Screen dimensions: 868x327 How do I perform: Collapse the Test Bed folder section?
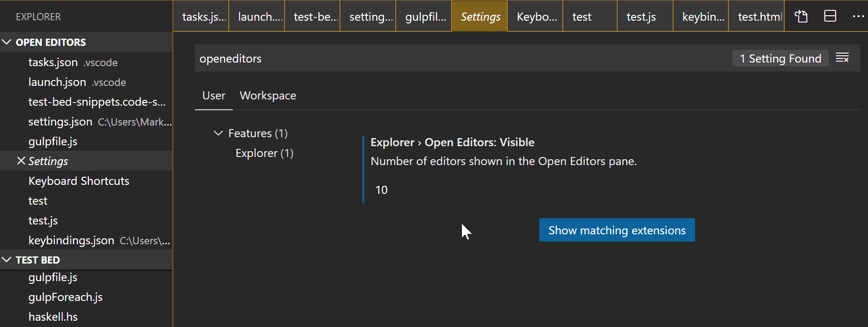tap(7, 260)
